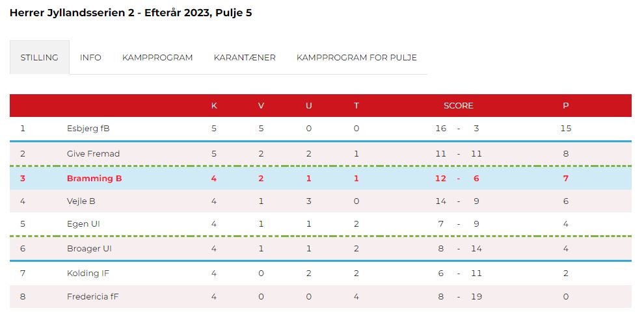Click the Broager UI team name
Viewport: 644px width, 330px height.
[x=89, y=249]
